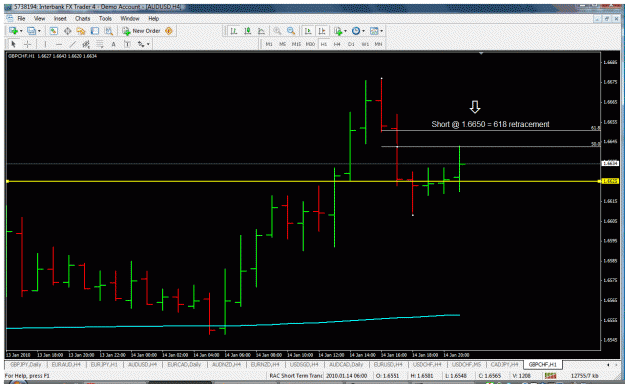625x384 pixels.
Task: Open the Tools menu
Action: pyautogui.click(x=105, y=18)
